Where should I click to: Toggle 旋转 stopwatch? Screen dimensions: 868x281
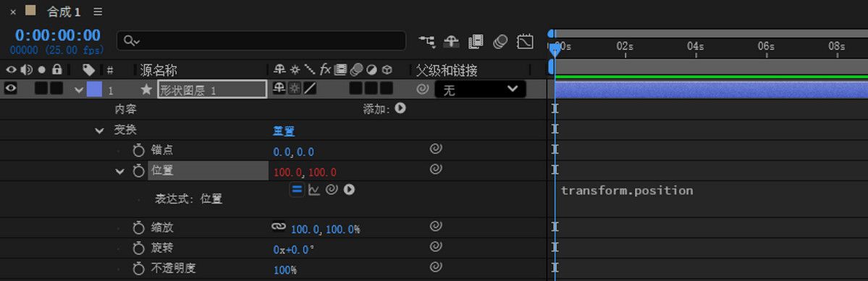[x=138, y=248]
